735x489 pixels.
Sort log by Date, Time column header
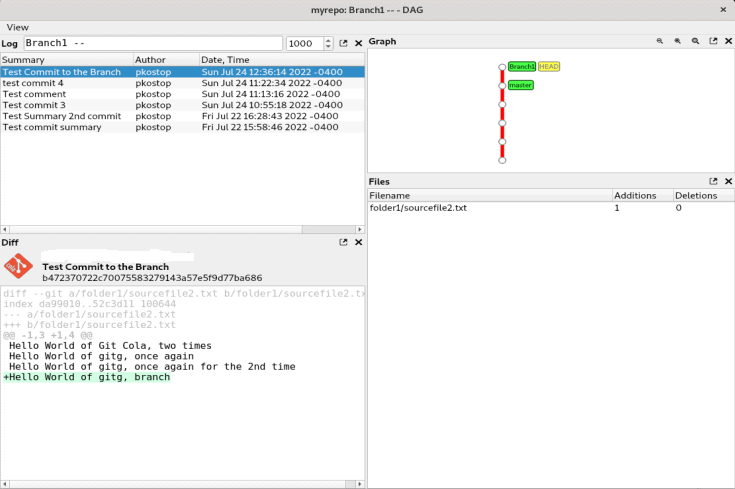pos(282,60)
